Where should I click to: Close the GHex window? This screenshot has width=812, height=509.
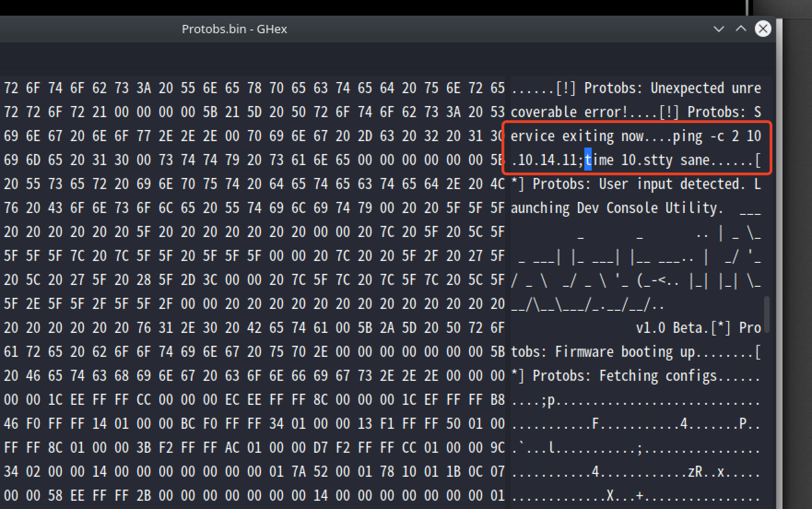tap(763, 29)
